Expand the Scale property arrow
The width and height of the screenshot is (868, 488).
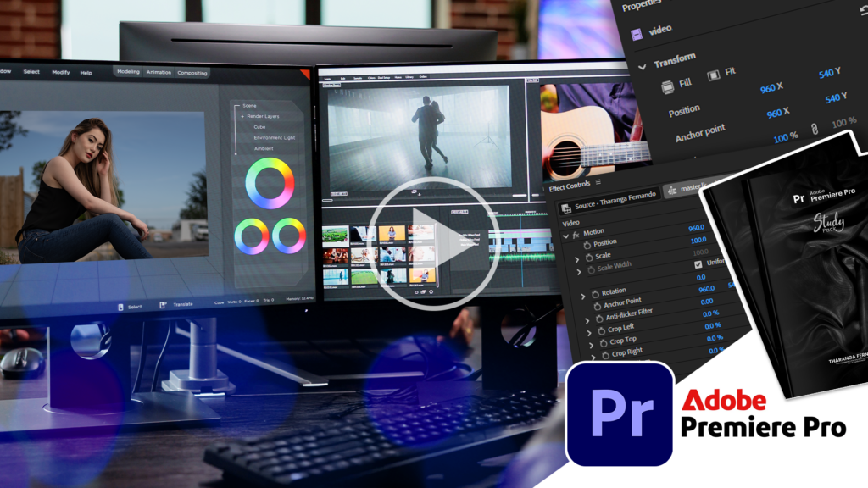tap(578, 259)
